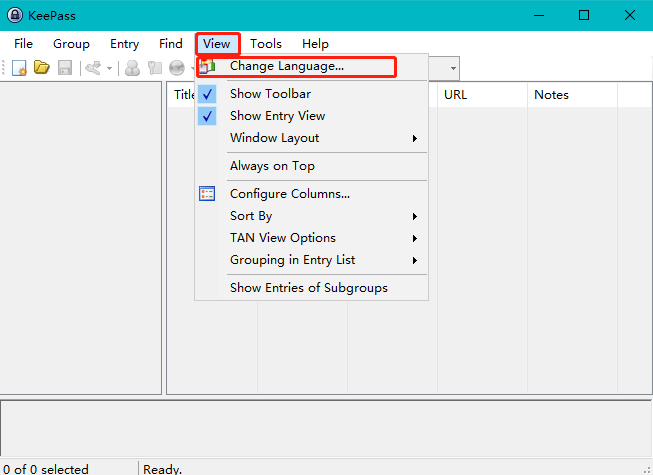Choose Change Language from the View menu
Image resolution: width=653 pixels, height=475 pixels.
pyautogui.click(x=312, y=66)
